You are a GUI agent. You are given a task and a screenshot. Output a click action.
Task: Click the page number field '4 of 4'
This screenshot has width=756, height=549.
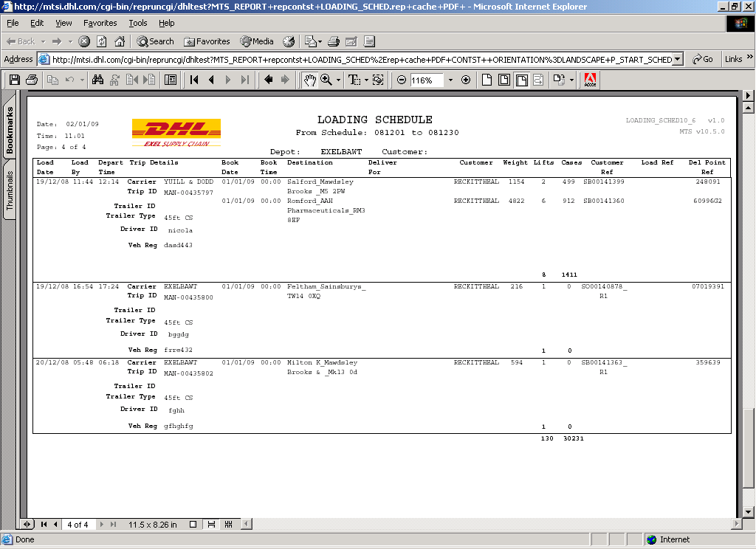78,525
